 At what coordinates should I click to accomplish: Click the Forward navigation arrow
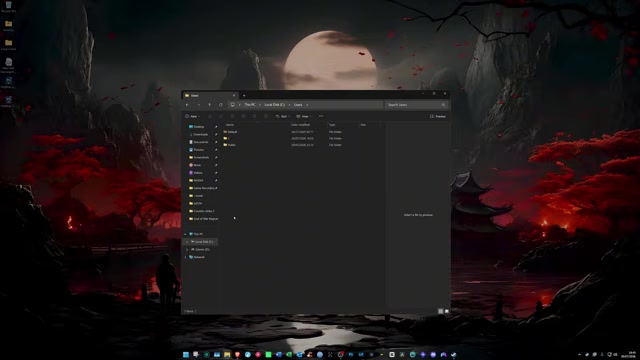click(198, 105)
